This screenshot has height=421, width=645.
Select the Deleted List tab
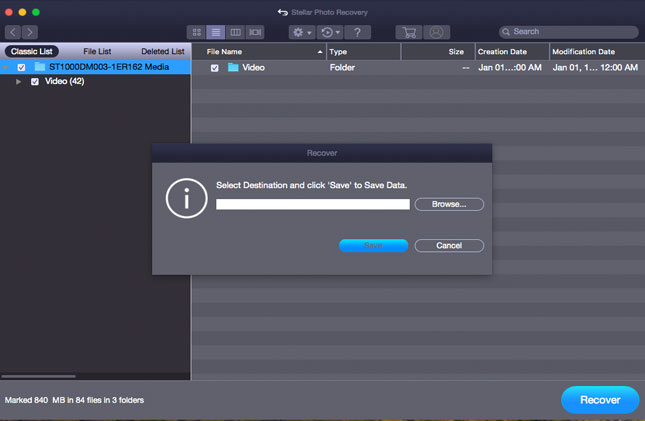point(162,51)
